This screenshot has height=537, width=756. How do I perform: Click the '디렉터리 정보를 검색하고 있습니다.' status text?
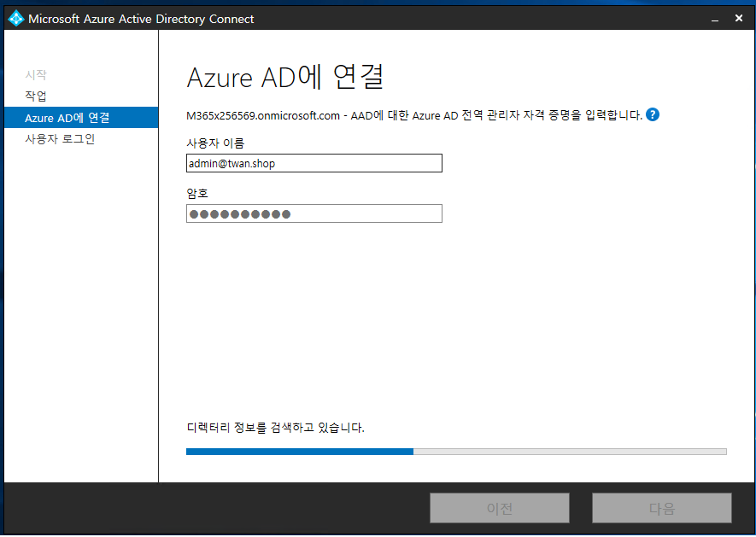(275, 428)
